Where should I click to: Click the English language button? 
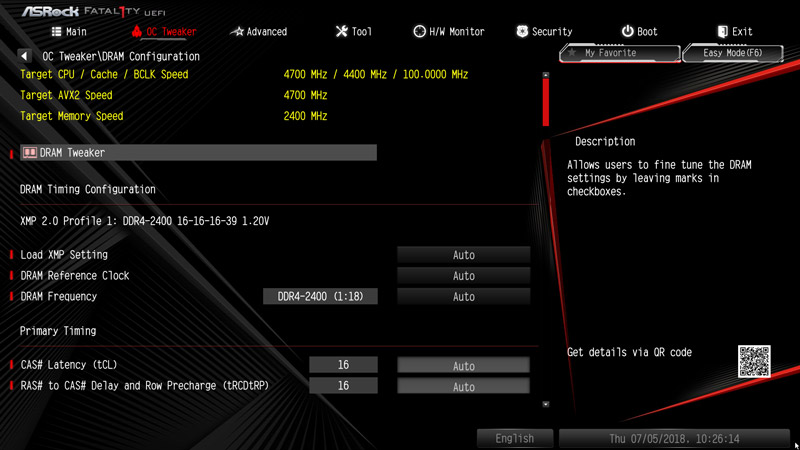(x=515, y=438)
